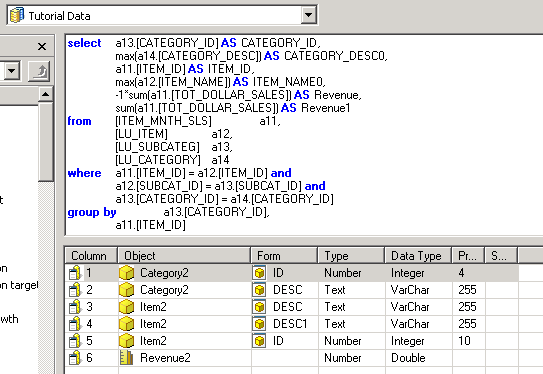543x374 pixels.
Task: Click the precision value 10
Action: (464, 341)
